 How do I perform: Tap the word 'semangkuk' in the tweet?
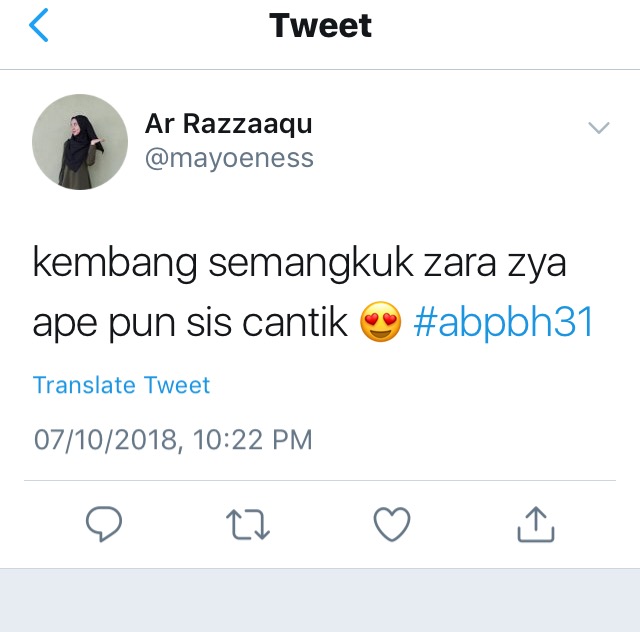click(311, 264)
